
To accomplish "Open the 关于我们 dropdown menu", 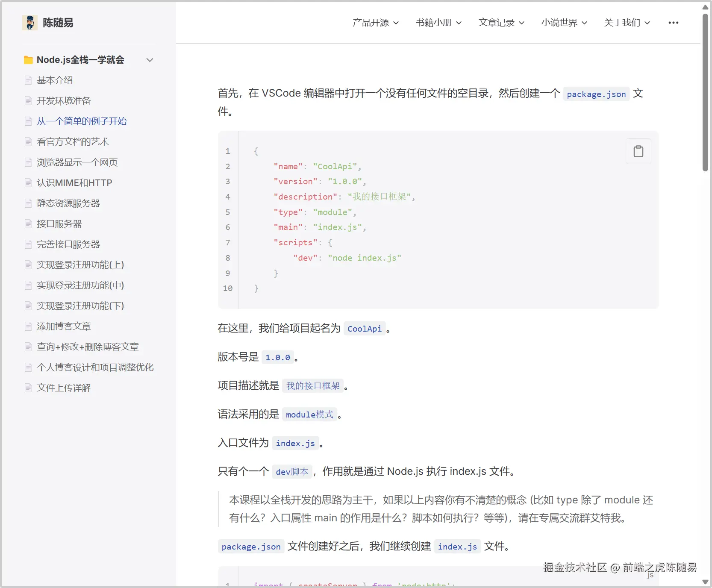I will pos(627,23).
